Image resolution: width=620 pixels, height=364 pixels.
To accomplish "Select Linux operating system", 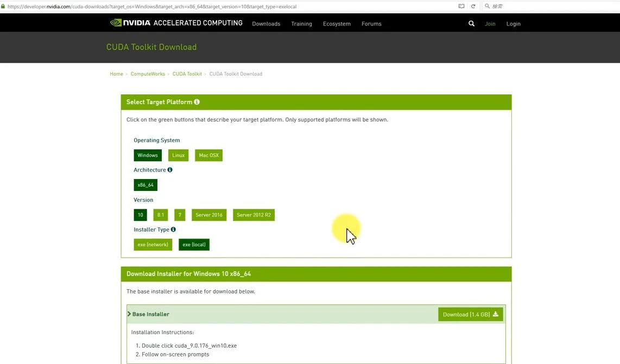I will coord(178,155).
